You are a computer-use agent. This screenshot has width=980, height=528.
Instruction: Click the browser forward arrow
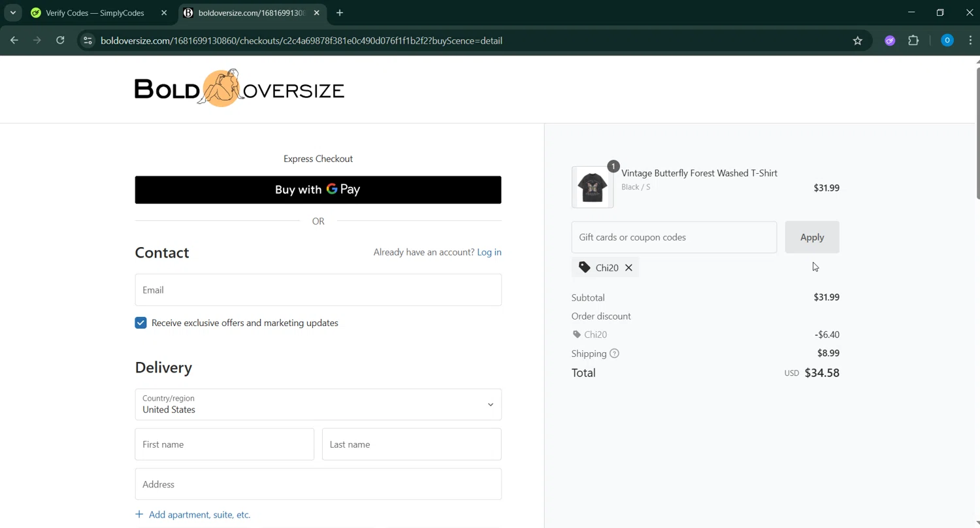click(x=37, y=41)
